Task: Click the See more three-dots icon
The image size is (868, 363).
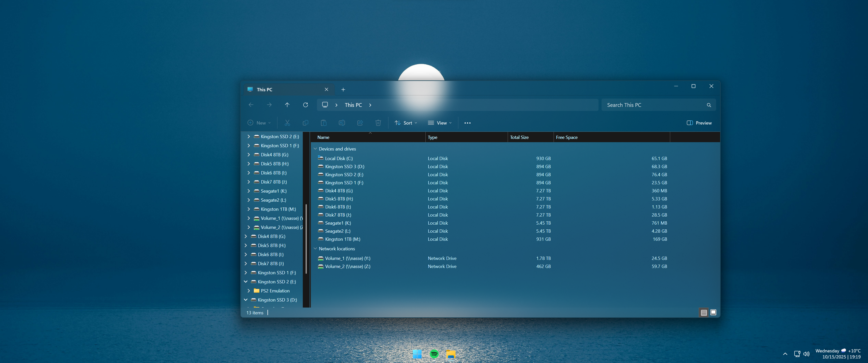Action: [x=467, y=123]
